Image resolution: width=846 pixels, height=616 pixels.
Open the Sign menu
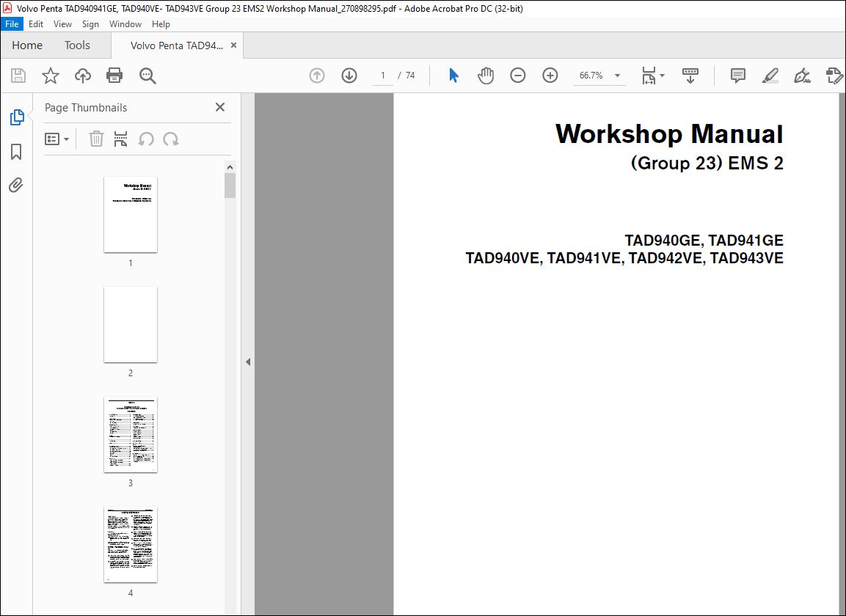point(90,24)
